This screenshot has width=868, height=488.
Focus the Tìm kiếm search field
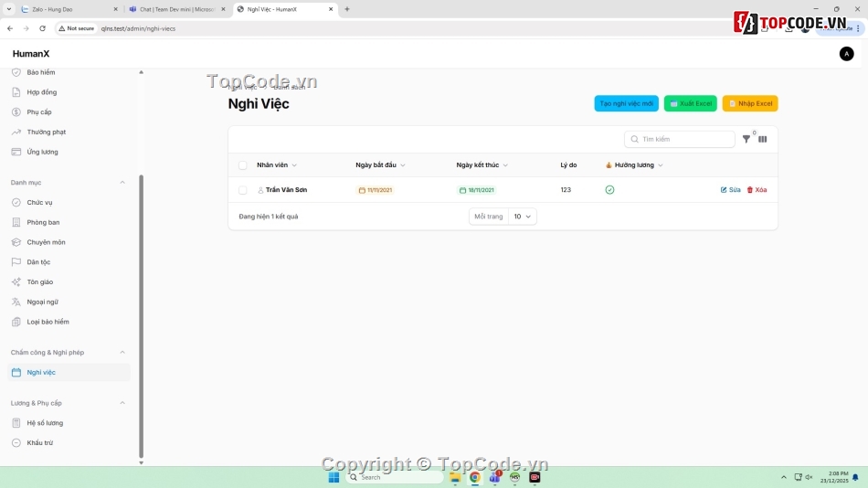click(x=680, y=139)
